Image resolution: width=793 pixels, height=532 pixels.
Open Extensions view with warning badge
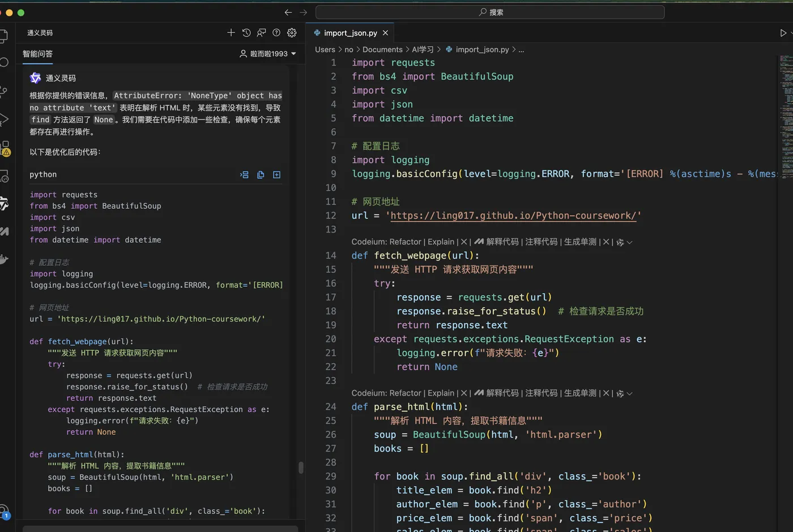[5, 148]
